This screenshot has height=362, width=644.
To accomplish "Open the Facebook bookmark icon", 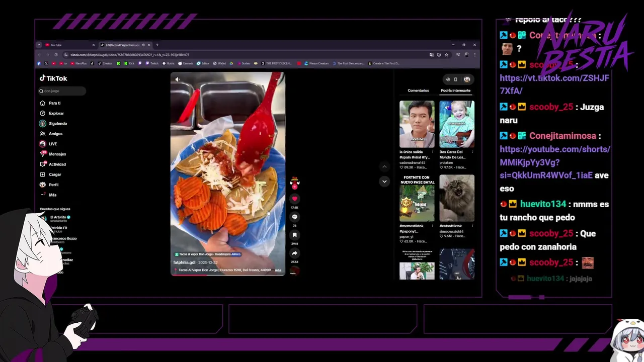I will tap(39, 63).
